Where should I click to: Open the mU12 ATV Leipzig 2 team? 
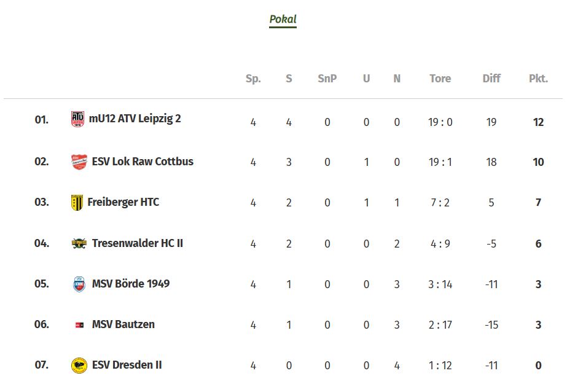pos(135,119)
